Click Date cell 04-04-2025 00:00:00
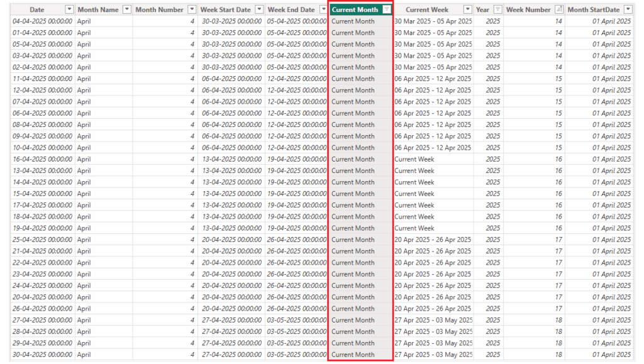Screen dimensions: 644x364 42,21
